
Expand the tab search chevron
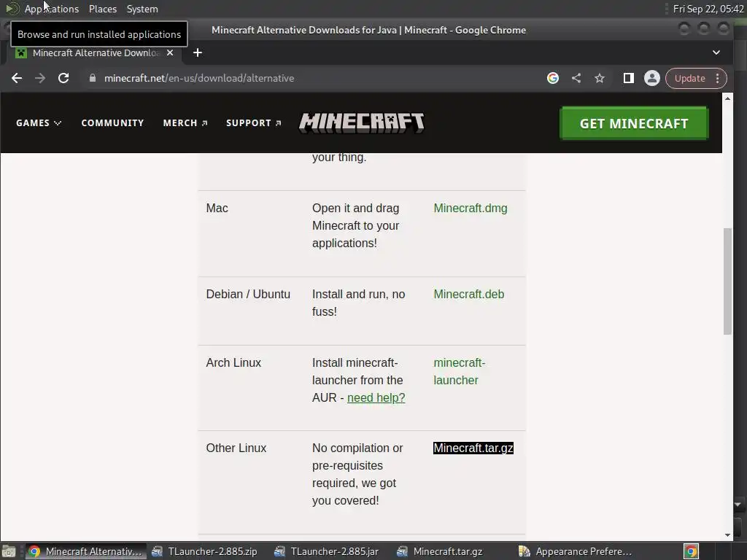pos(716,52)
